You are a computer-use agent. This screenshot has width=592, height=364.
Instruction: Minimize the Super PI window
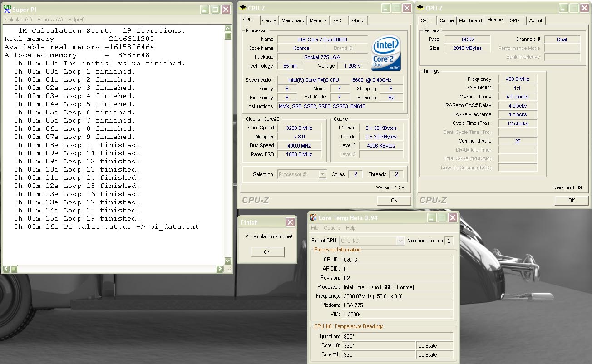tap(205, 9)
